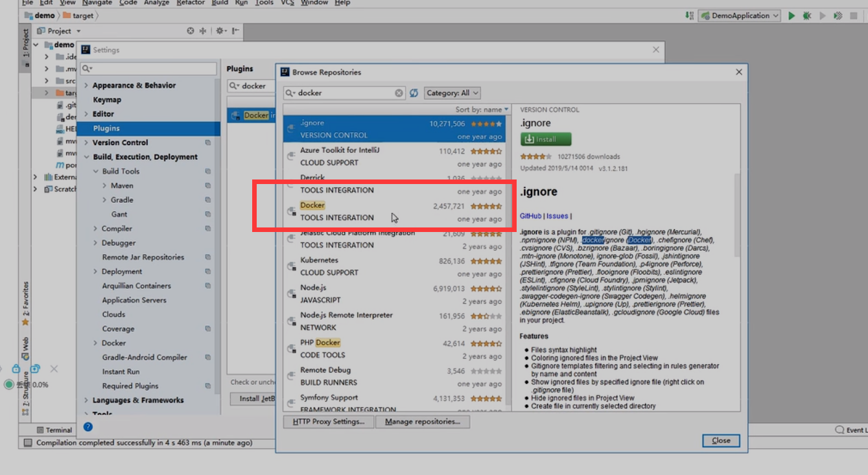This screenshot has height=475, width=868.
Task: Click the Symfony Support plugin icon
Action: pos(292,403)
